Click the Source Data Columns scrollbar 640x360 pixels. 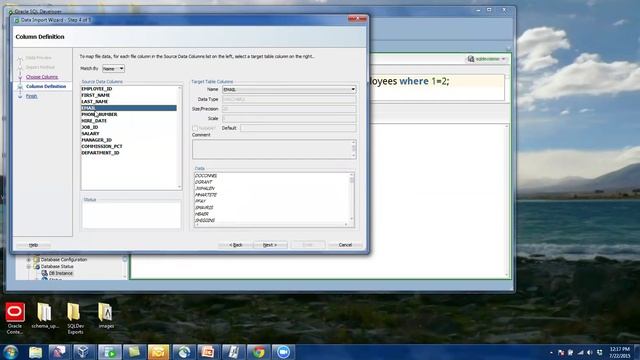coord(180,138)
